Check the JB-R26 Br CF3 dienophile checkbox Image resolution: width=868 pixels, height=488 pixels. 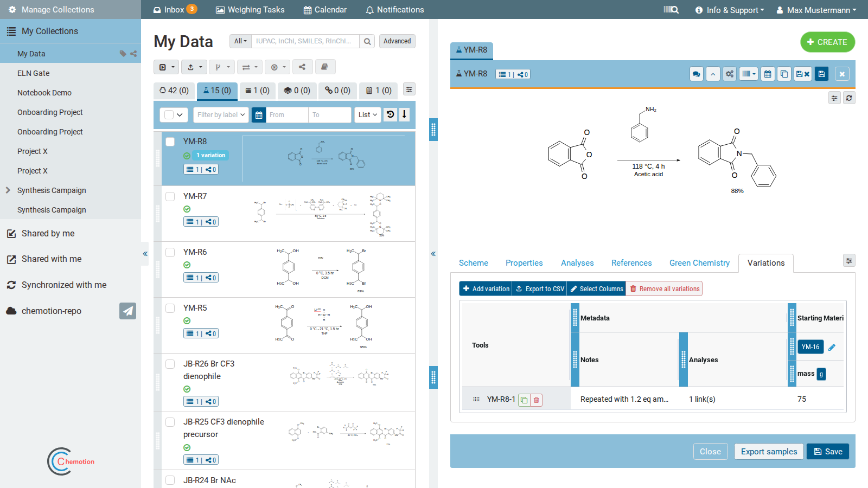[x=170, y=364]
